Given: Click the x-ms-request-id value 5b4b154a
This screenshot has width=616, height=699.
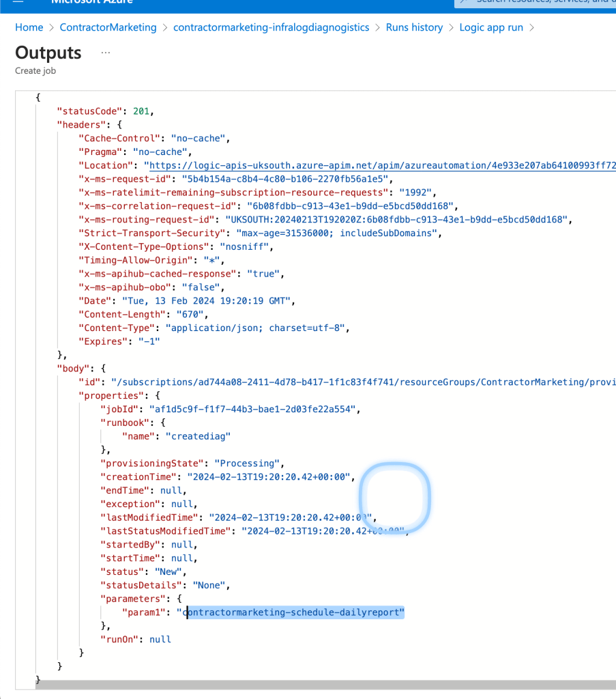Looking at the screenshot, I should tap(285, 180).
